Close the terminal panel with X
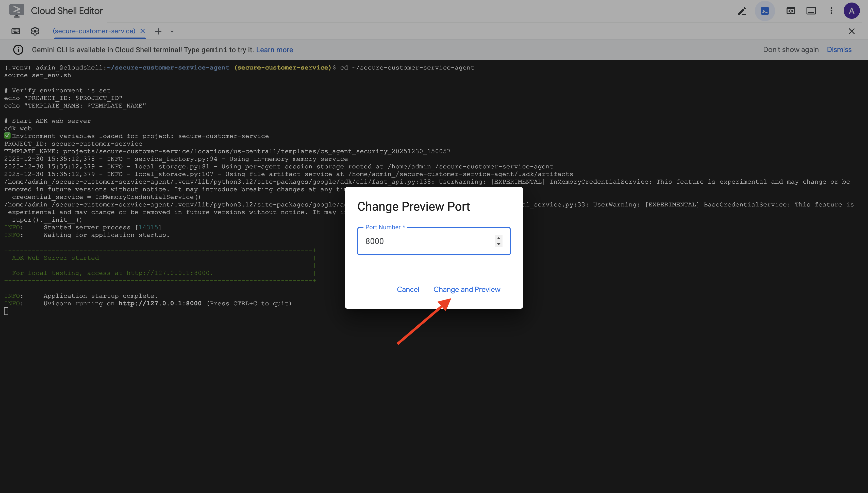Screen dimensions: 868x493 [x=852, y=31]
